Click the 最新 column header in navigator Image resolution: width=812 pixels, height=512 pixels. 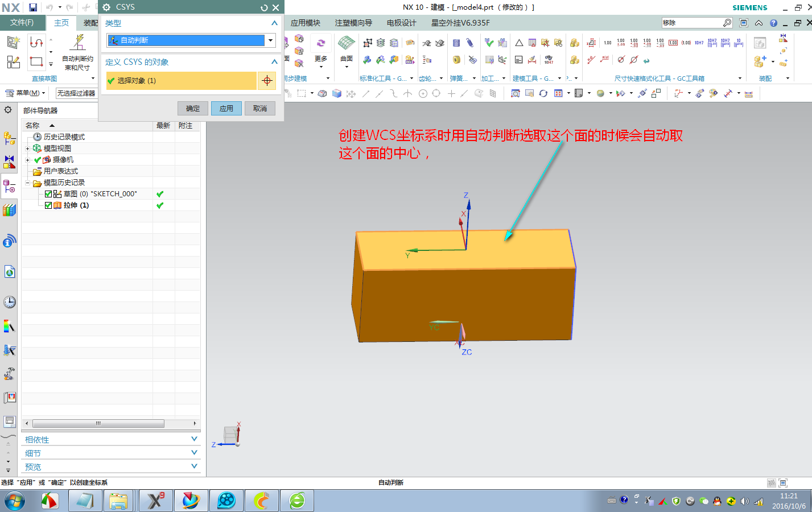(163, 125)
